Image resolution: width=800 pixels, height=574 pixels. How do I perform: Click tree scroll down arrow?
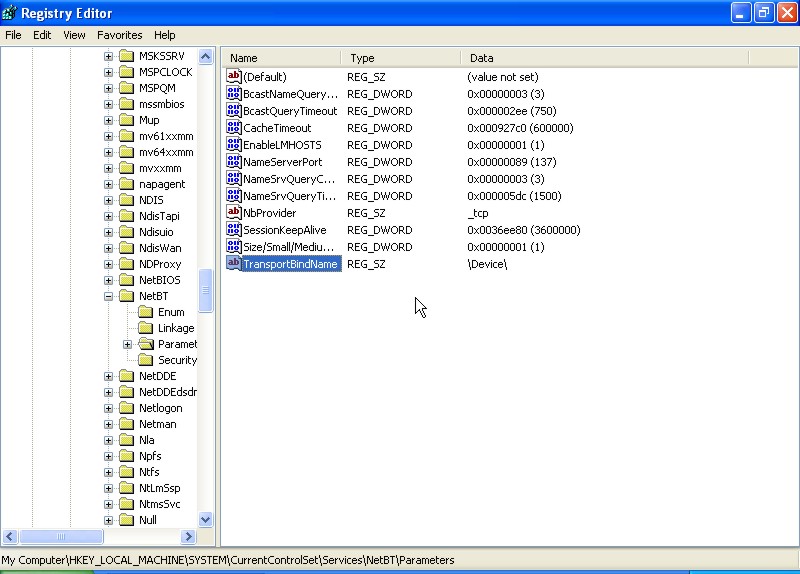(206, 520)
